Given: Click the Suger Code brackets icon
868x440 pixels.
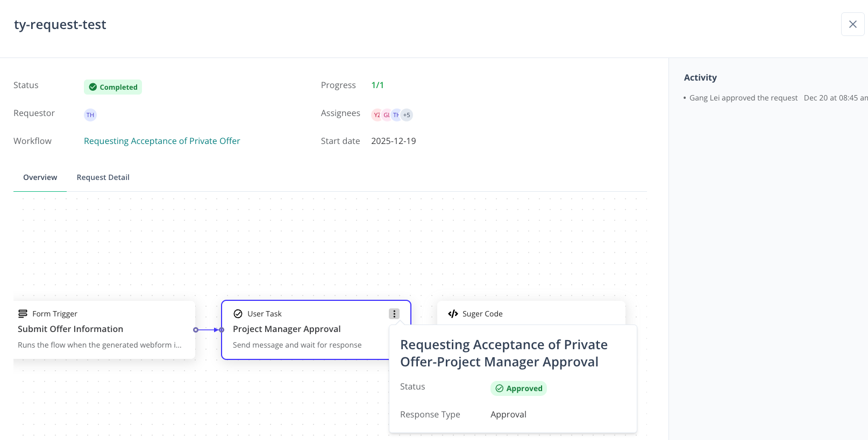Looking at the screenshot, I should (x=453, y=314).
